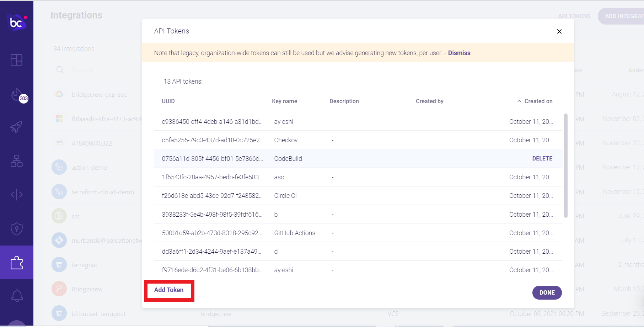
Task: Open the bitbucket_terragoat integration name
Action: click(99, 314)
